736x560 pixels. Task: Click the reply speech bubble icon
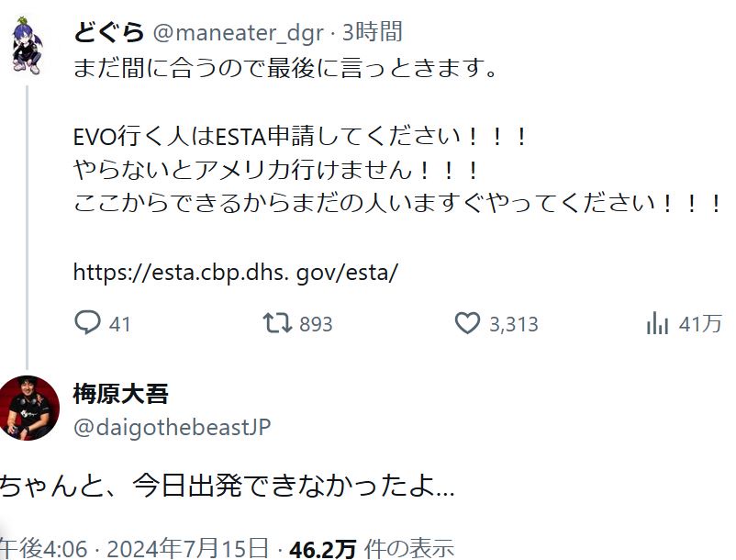click(87, 323)
